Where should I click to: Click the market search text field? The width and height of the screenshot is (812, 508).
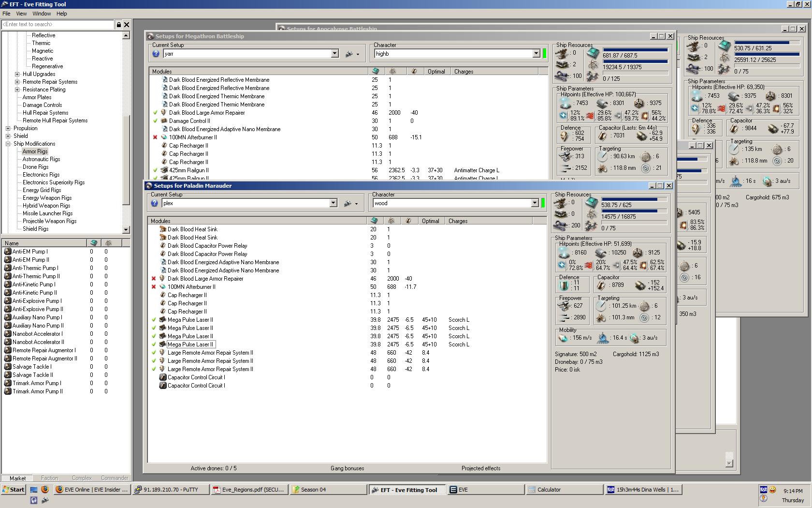(x=58, y=24)
